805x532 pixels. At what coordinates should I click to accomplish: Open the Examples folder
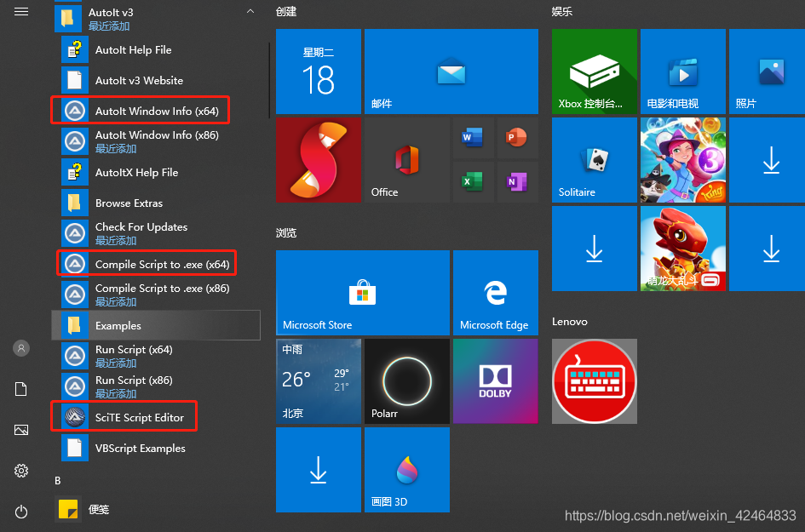tap(156, 325)
